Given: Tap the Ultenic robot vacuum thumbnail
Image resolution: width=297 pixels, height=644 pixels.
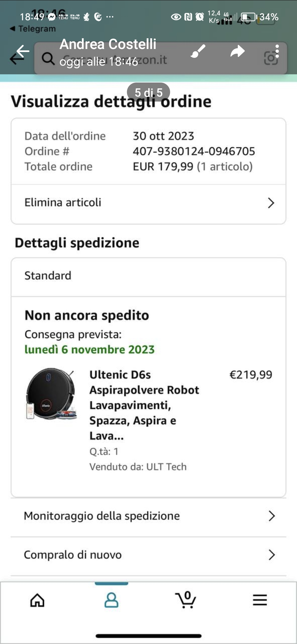Looking at the screenshot, I should coord(51,394).
